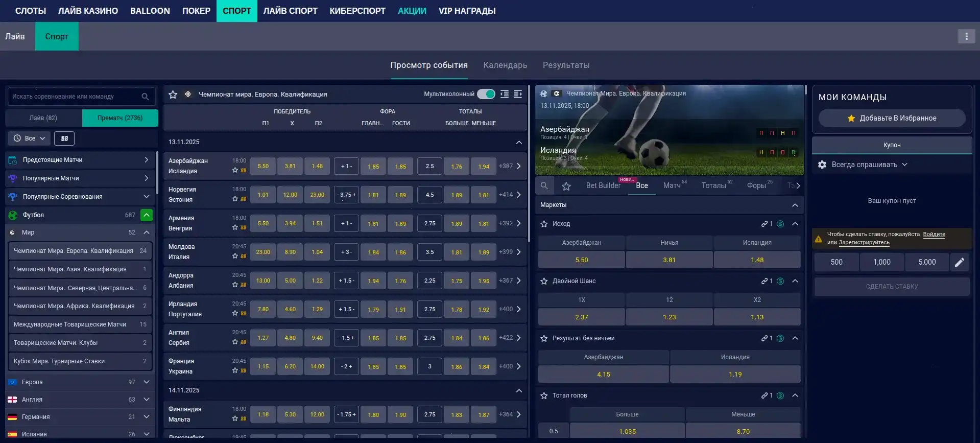
Task: Select the Прематч (2736) mode
Action: click(120, 118)
